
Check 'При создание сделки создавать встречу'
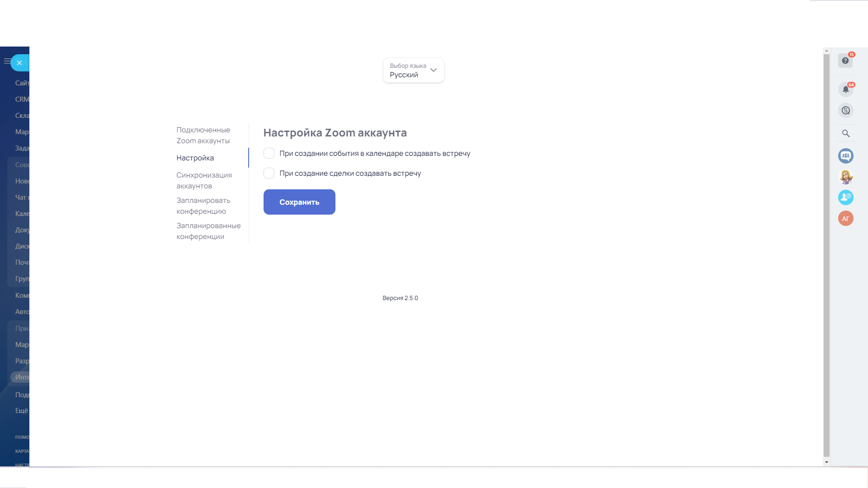269,174
